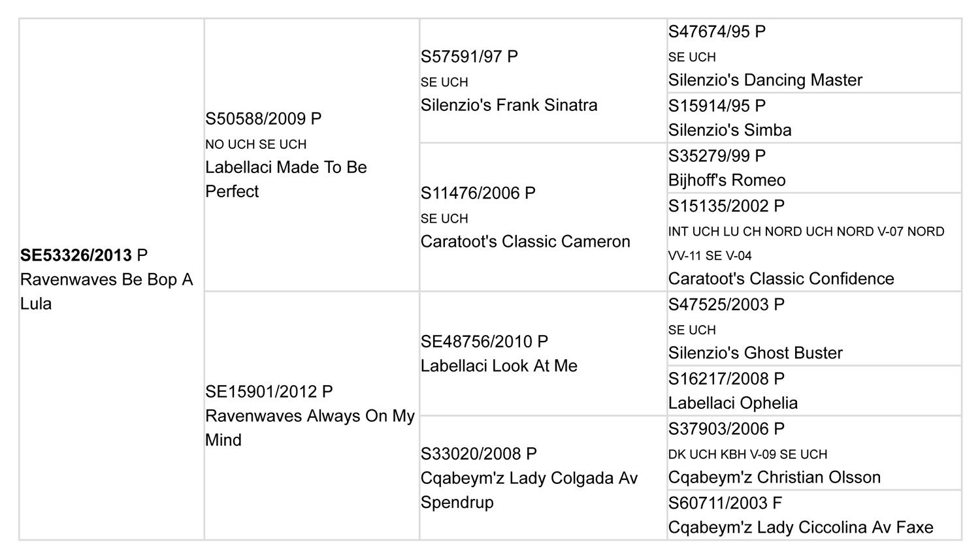Viewport: 980px width, 555px height.
Task: Click Silenzio's Frank Sinatra name
Action: click(x=508, y=105)
